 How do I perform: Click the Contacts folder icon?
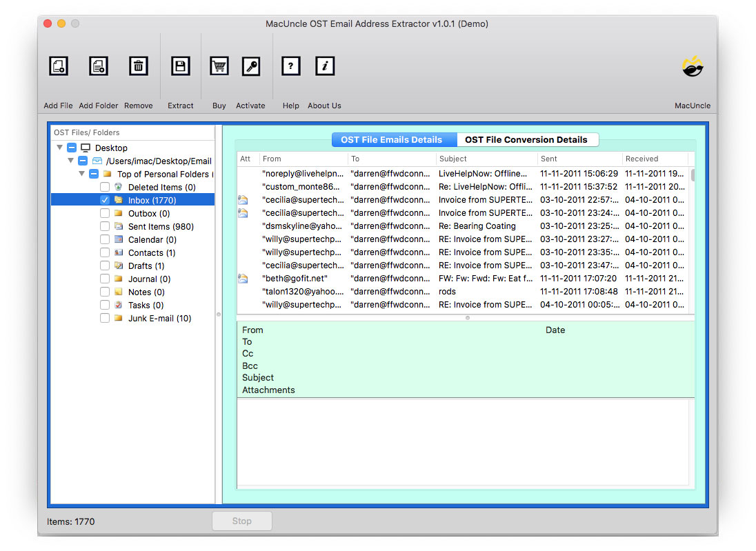tap(118, 252)
